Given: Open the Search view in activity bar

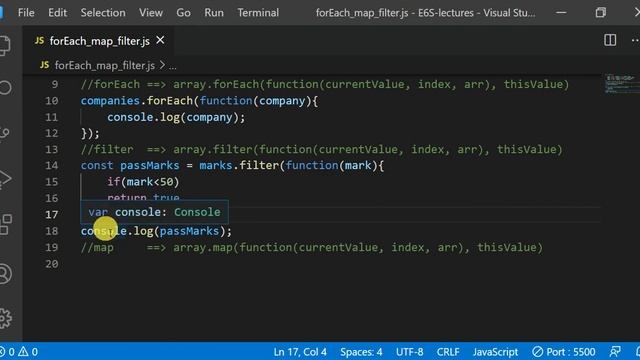Looking at the screenshot, I should click(x=5, y=87).
